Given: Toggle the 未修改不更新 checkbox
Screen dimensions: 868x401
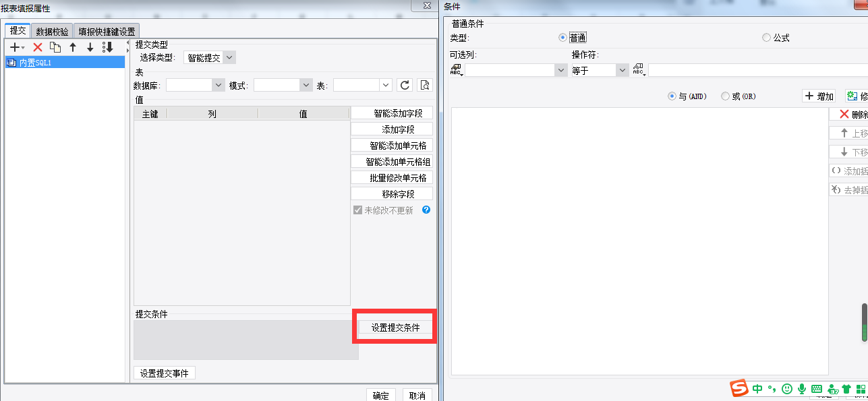Looking at the screenshot, I should [x=358, y=210].
